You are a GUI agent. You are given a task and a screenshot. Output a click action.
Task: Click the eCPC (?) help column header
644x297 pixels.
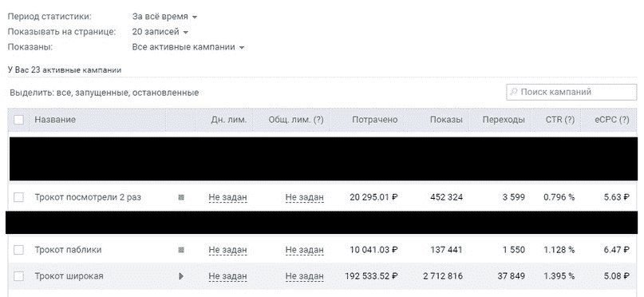click(611, 120)
